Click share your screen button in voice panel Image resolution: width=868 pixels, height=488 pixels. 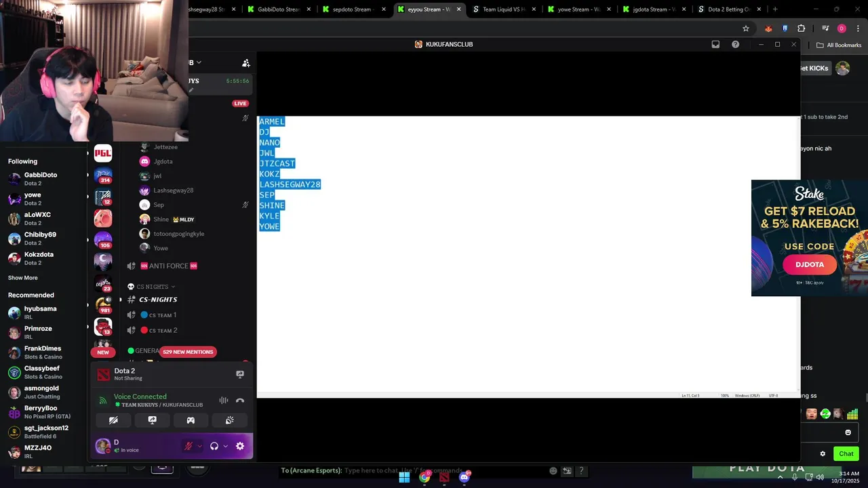coord(152,420)
